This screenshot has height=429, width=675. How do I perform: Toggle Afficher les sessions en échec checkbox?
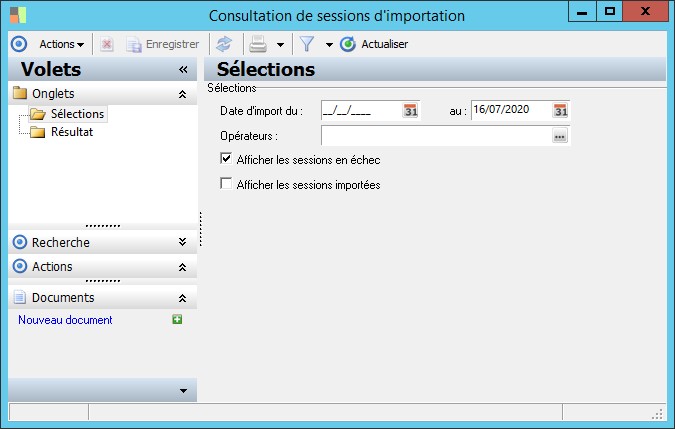(x=226, y=159)
